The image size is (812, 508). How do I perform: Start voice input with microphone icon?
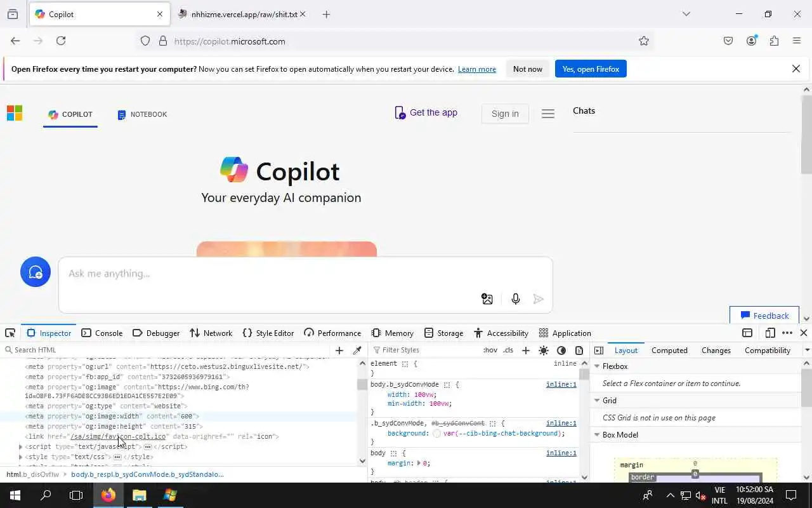[515, 299]
